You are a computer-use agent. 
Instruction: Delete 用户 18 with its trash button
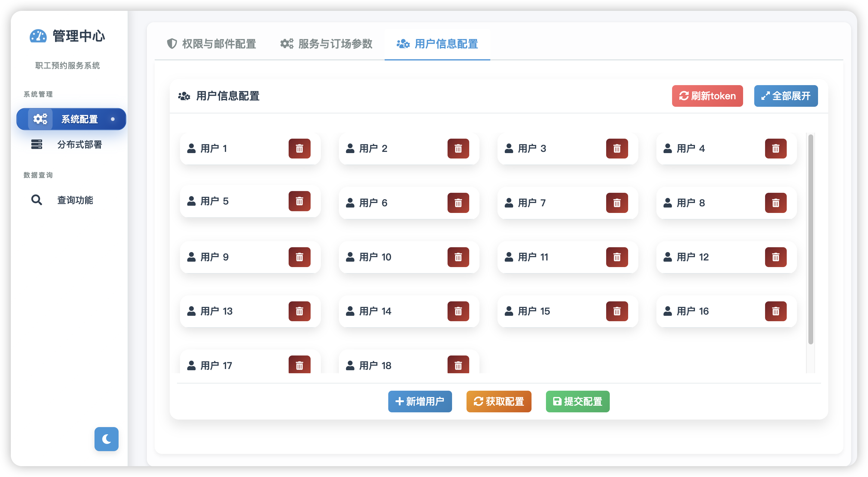458,365
